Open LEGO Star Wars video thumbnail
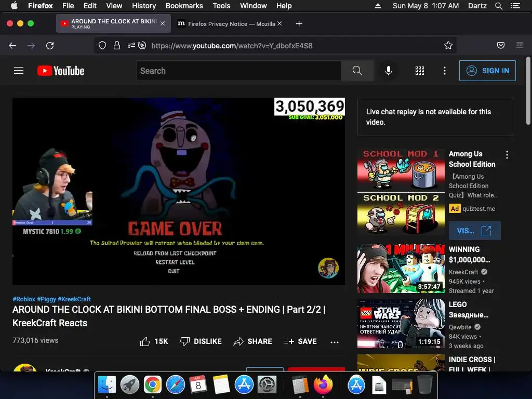532x399 pixels. [401, 324]
